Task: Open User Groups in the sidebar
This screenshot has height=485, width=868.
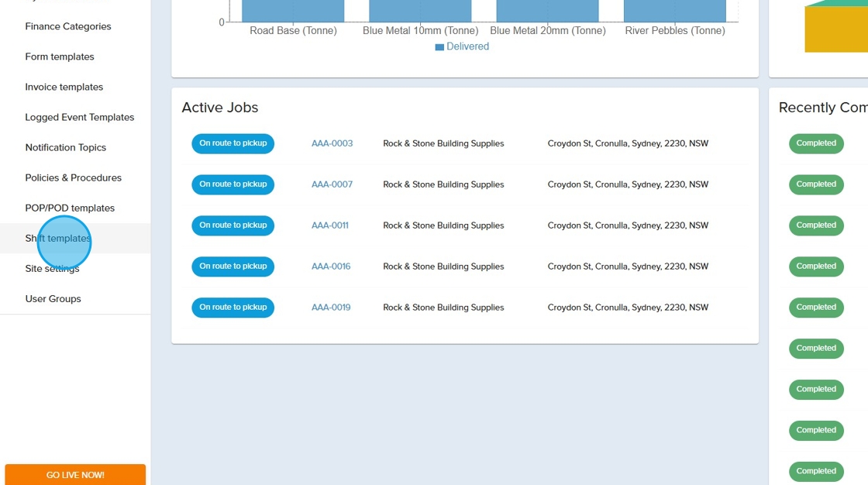Action: coord(53,299)
